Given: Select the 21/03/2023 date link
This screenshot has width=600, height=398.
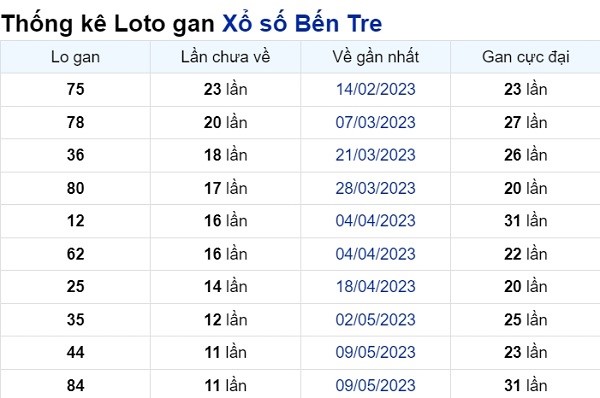Looking at the screenshot, I should pos(375,155).
